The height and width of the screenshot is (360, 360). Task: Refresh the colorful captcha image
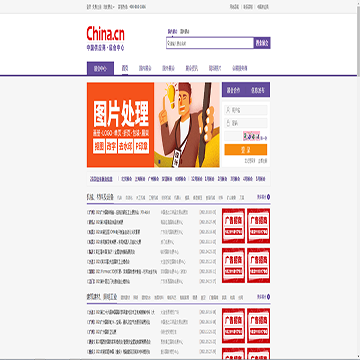(x=251, y=136)
